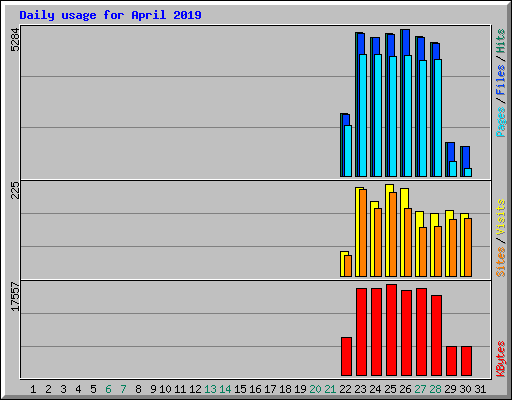Click day 24 on the x-axis

pos(375,389)
